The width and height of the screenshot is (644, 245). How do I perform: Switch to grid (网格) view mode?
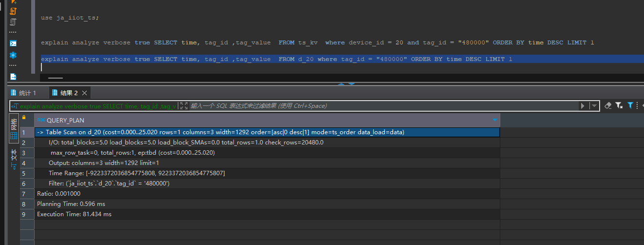point(14,129)
